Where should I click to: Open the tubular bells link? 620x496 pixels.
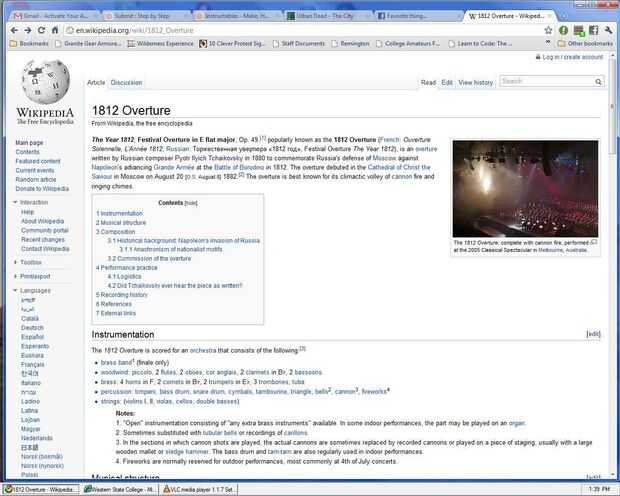219,433
